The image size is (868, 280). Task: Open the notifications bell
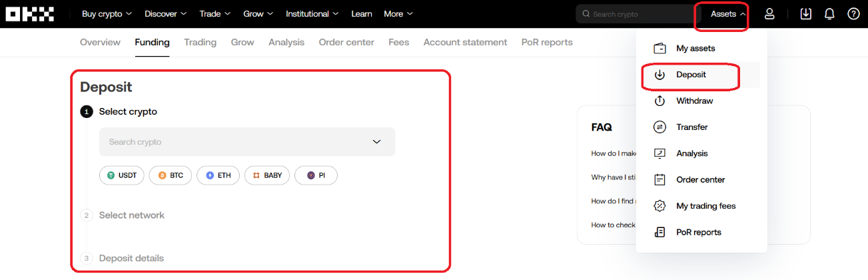(x=829, y=14)
